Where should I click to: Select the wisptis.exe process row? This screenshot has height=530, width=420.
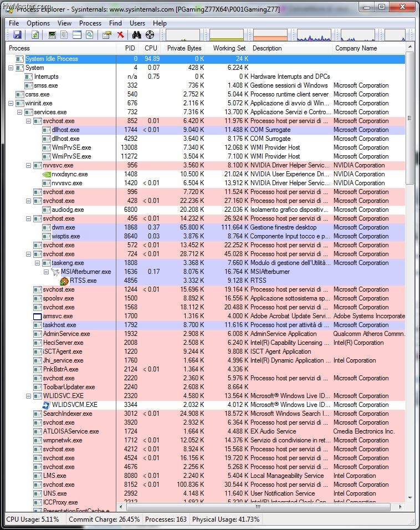[x=206, y=236]
